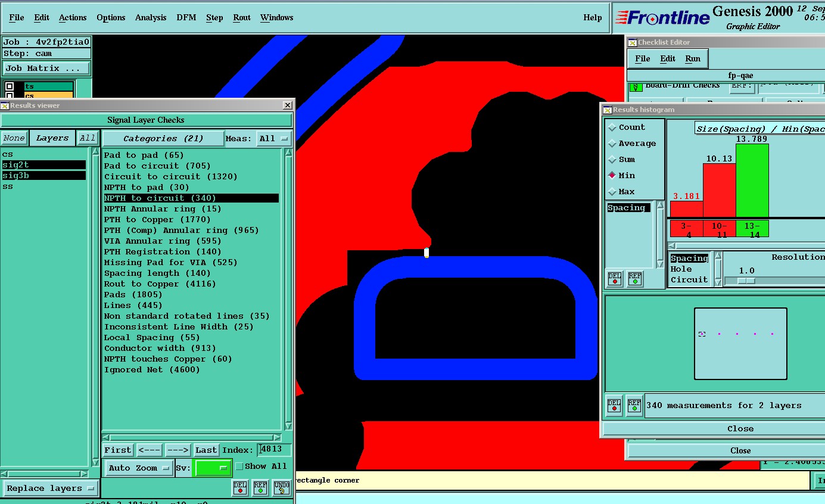Open Step menu
Image resolution: width=825 pixels, height=504 pixels.
click(x=214, y=17)
